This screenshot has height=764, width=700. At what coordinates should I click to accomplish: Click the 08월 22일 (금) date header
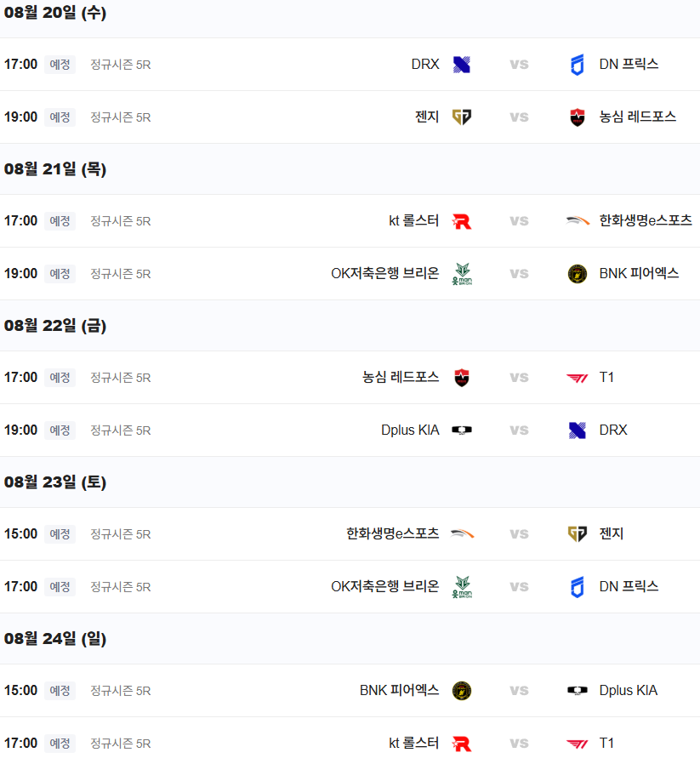coord(55,326)
